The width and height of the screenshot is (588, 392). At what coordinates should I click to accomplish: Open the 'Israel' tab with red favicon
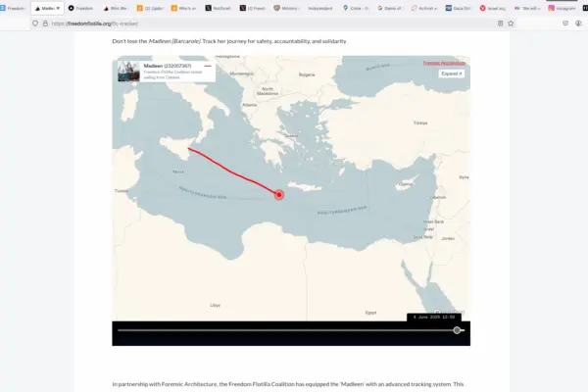(493, 8)
